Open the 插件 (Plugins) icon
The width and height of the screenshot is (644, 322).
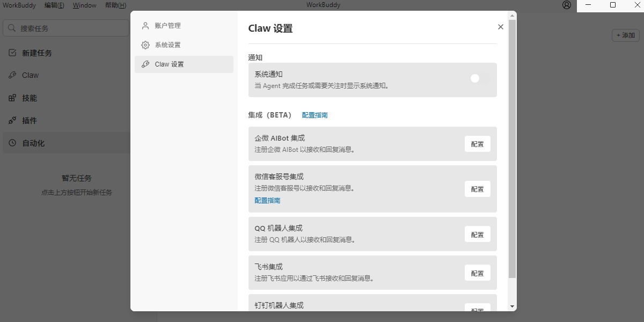click(12, 120)
